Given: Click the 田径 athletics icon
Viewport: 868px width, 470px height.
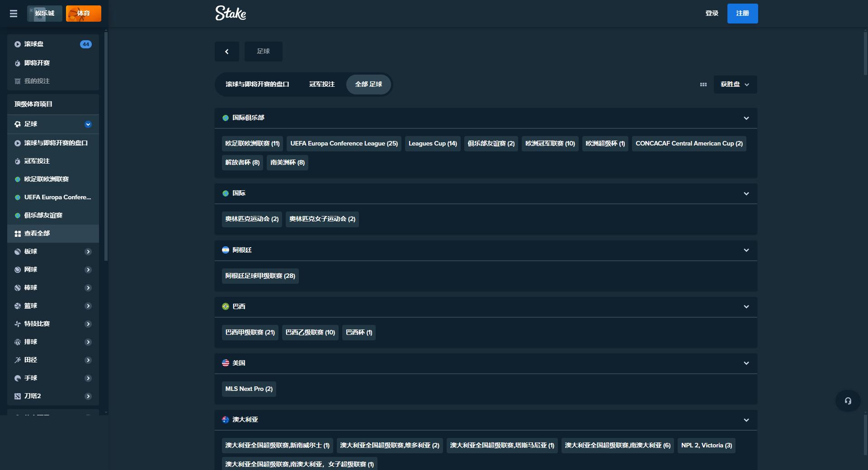Looking at the screenshot, I should point(18,360).
